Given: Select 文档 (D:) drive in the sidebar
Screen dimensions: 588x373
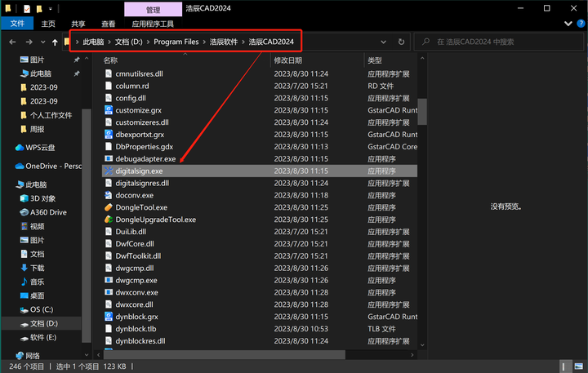Looking at the screenshot, I should click(39, 323).
